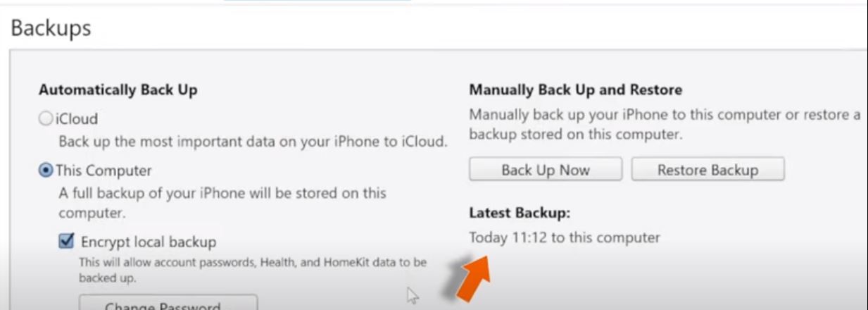Click the full backup stored description text

(x=222, y=202)
